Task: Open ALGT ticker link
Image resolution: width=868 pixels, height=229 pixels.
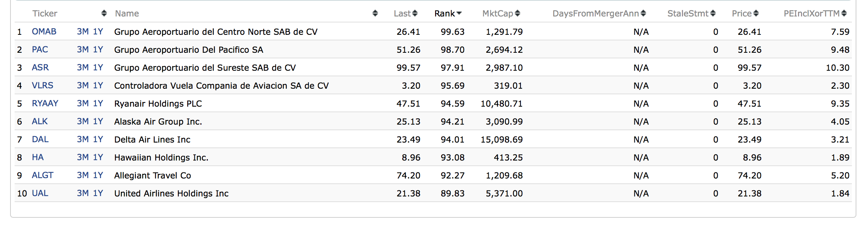Action: point(43,175)
